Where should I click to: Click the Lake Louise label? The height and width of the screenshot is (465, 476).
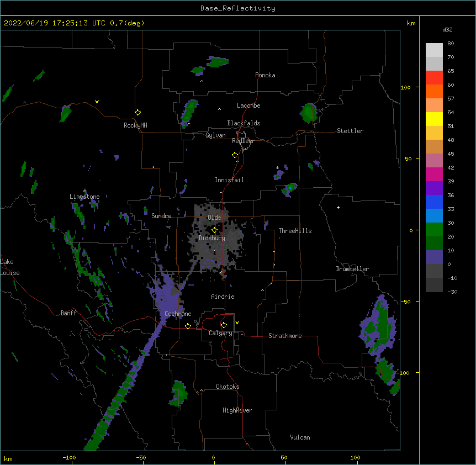coord(10,267)
